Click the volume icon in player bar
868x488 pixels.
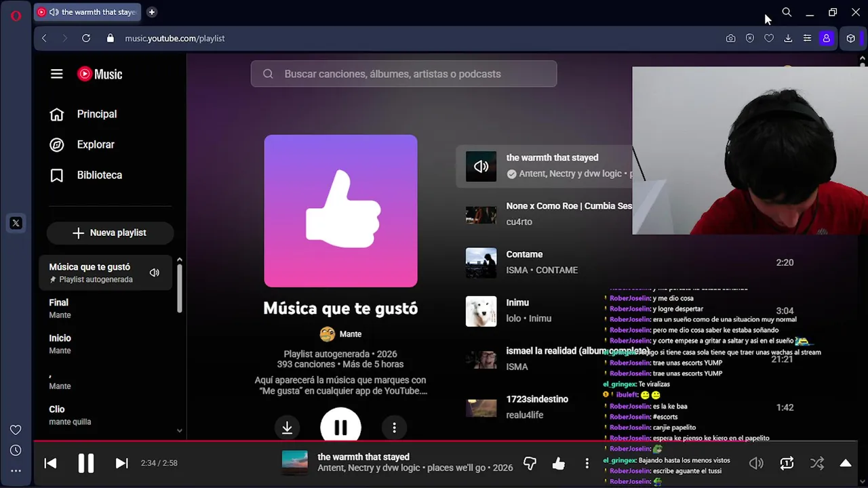[x=756, y=464]
